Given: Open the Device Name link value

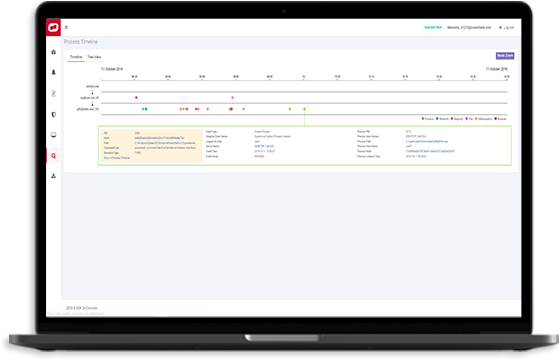Looking at the screenshot, I should (264, 146).
